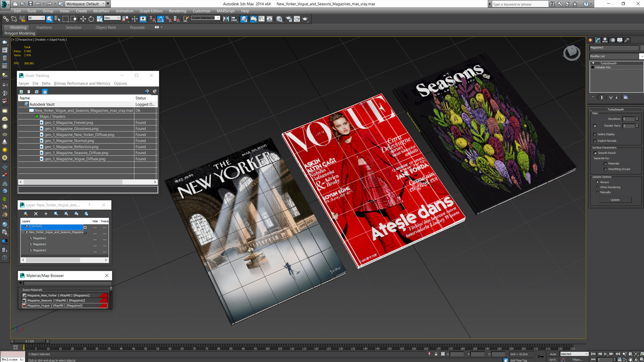The width and height of the screenshot is (644, 362).
Task: Refresh the Asset Tracking list
Action: 21,92
